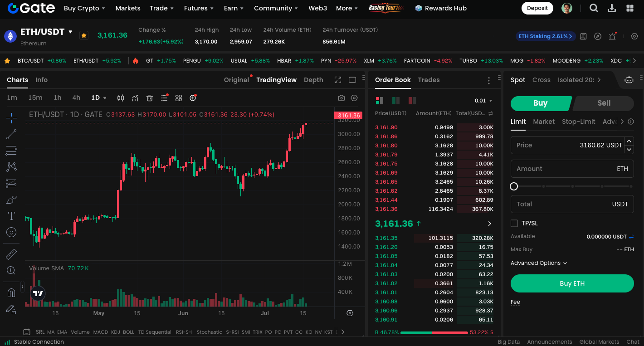Take a chart snapshot with camera icon

[342, 98]
